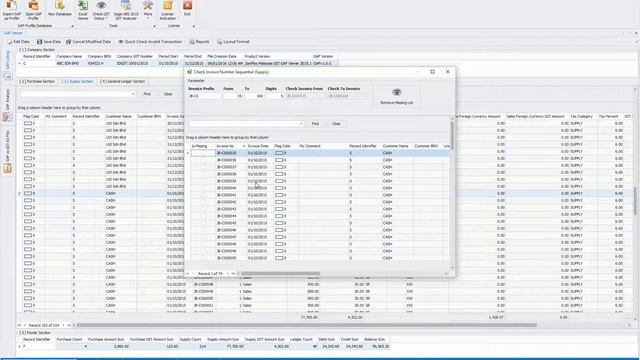
Task: Click the From number field
Action: point(233,96)
